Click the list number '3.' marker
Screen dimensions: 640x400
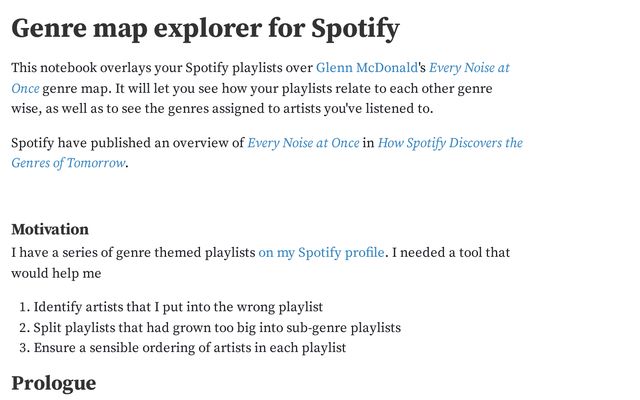(25, 348)
